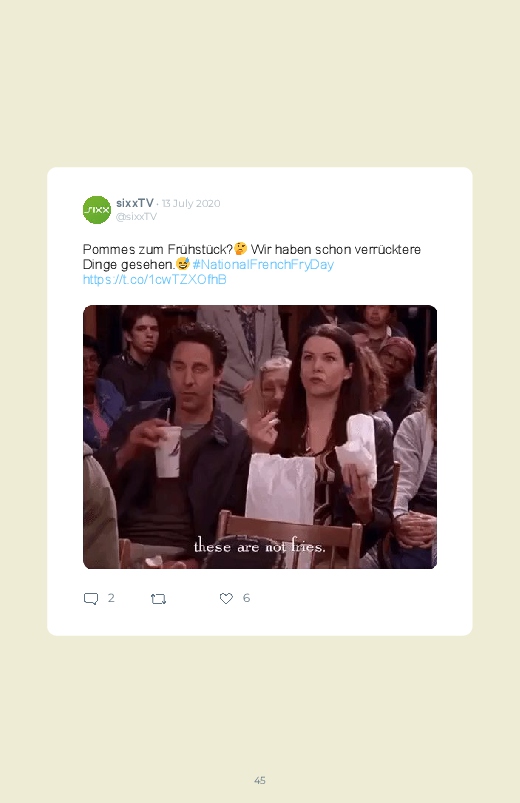520x803 pixels.
Task: Follow the https://t.co/1cwTZXOfhB link
Action: (155, 279)
